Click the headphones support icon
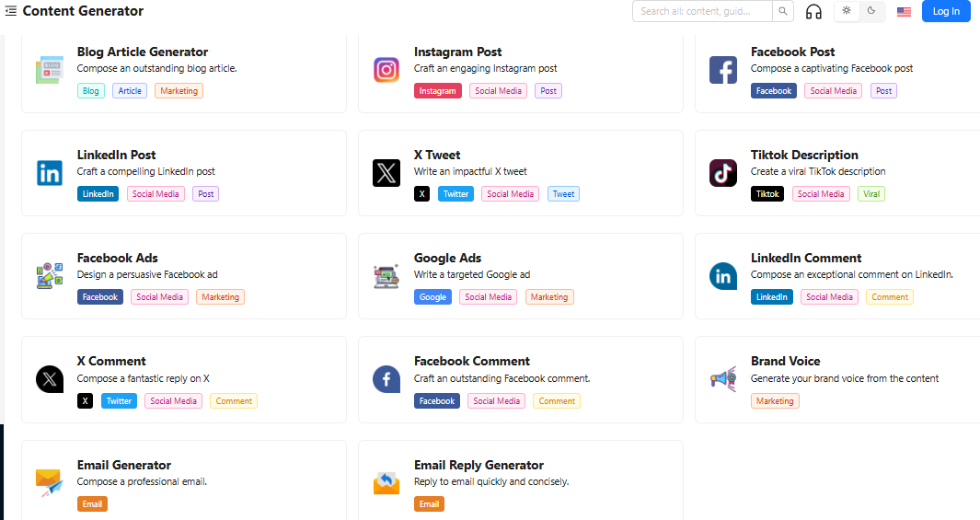This screenshot has width=980, height=520. (x=813, y=11)
